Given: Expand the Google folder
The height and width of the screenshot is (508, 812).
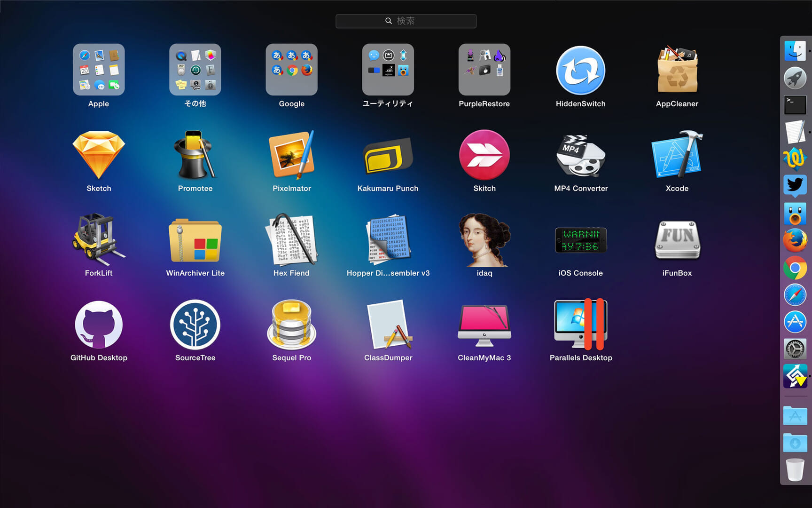Looking at the screenshot, I should [x=291, y=70].
